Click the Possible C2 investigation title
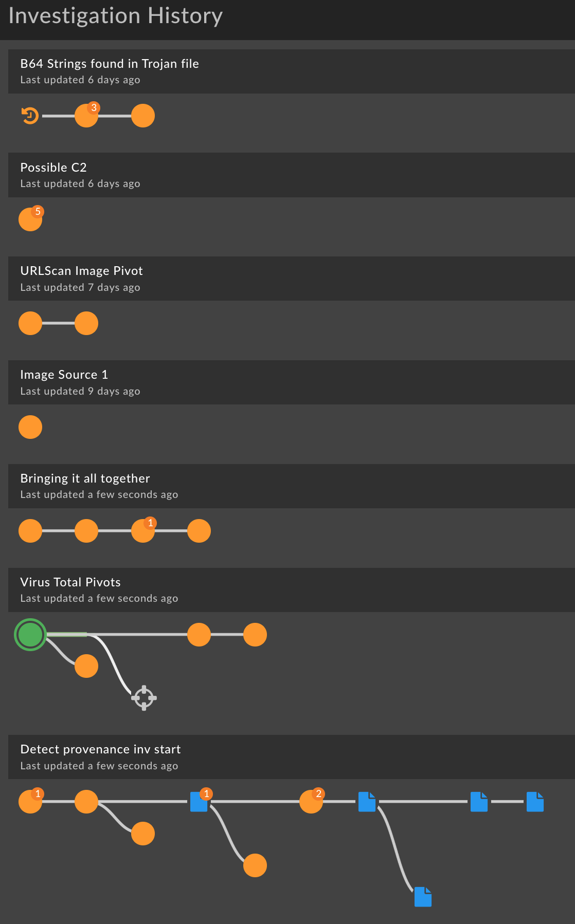The image size is (575, 924). [53, 167]
